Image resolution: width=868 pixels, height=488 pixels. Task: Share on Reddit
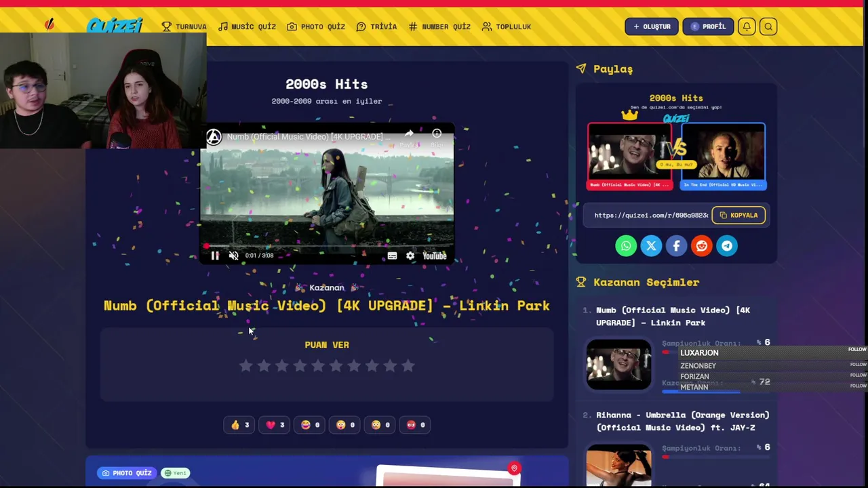tap(701, 246)
